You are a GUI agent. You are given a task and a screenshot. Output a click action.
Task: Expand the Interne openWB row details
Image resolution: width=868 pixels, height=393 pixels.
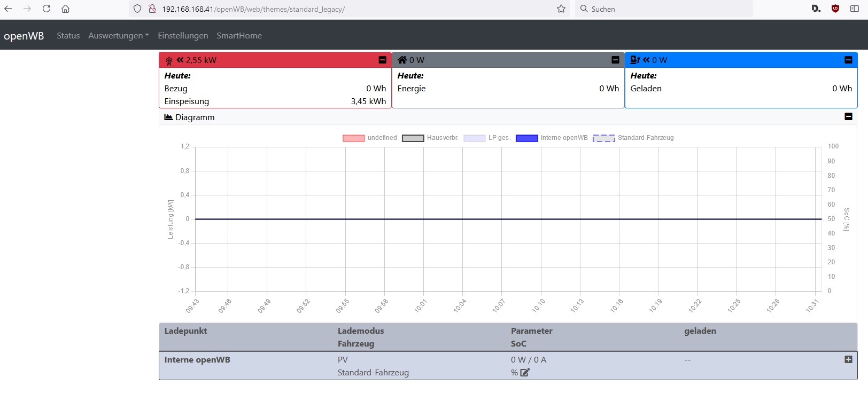[848, 359]
